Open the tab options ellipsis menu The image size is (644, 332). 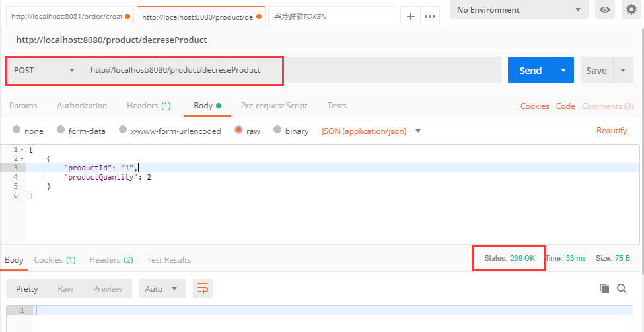point(429,17)
